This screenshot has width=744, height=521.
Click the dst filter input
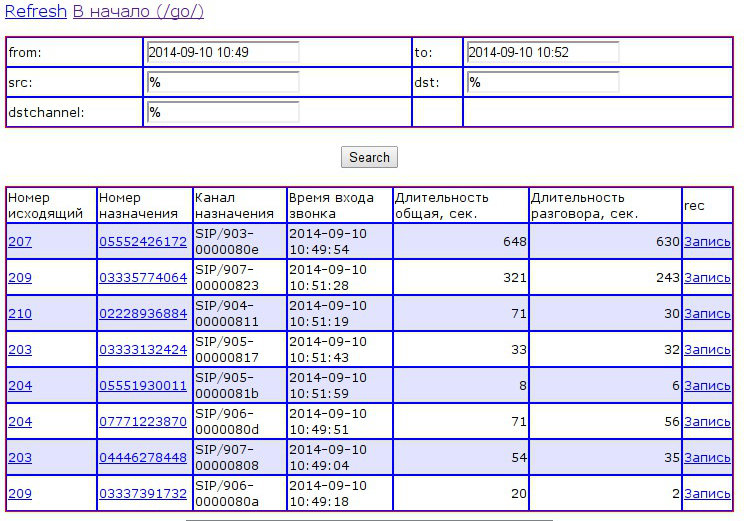[542, 82]
